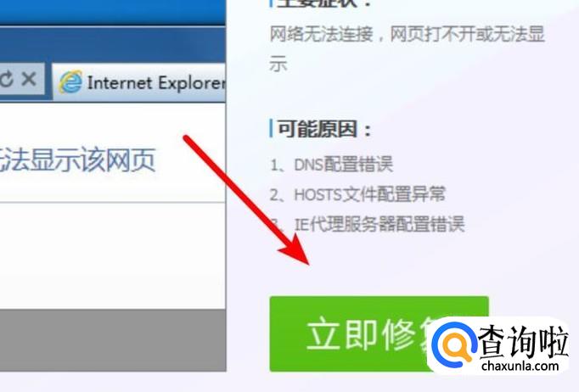579x392 pixels.
Task: Click the 查询啦 magnifier logo icon
Action: click(x=453, y=342)
